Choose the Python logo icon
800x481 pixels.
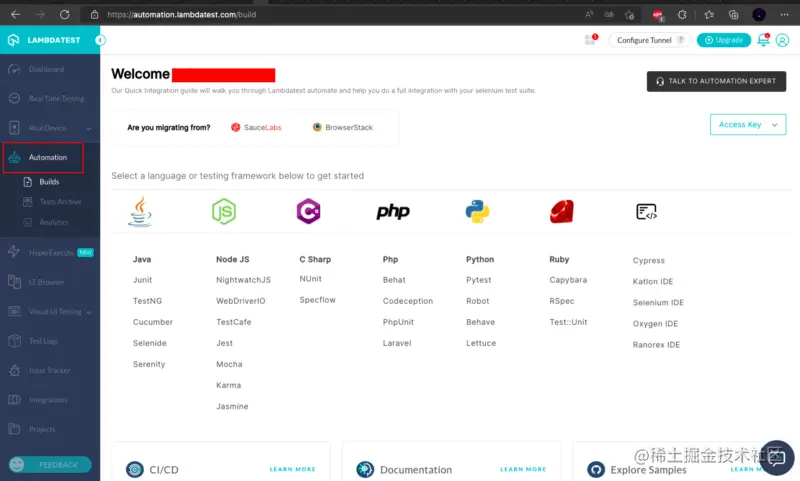[x=477, y=211]
